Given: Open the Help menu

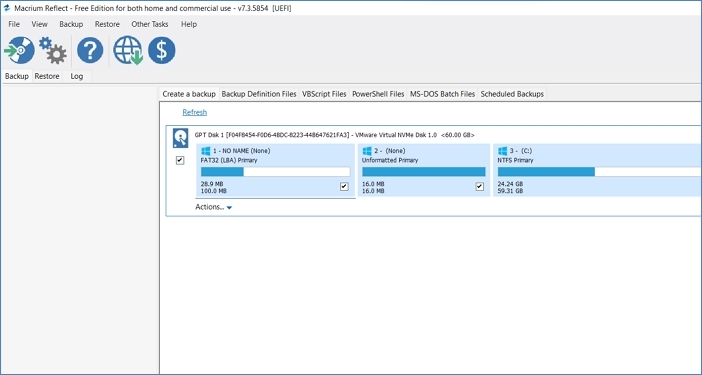Looking at the screenshot, I should pos(189,24).
